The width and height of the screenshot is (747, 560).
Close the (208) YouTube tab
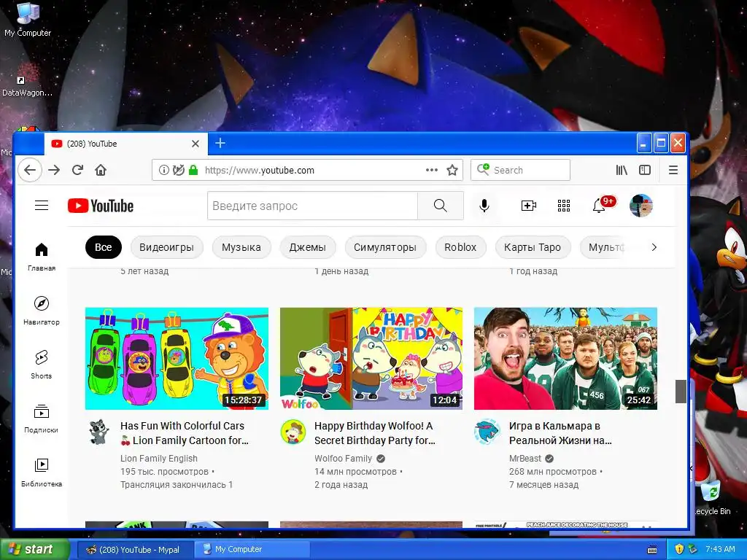196,144
